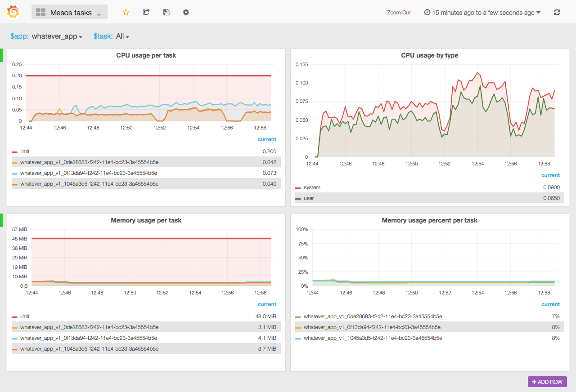Star this dashboard as favorite
This screenshot has height=392, width=576.
coord(126,12)
